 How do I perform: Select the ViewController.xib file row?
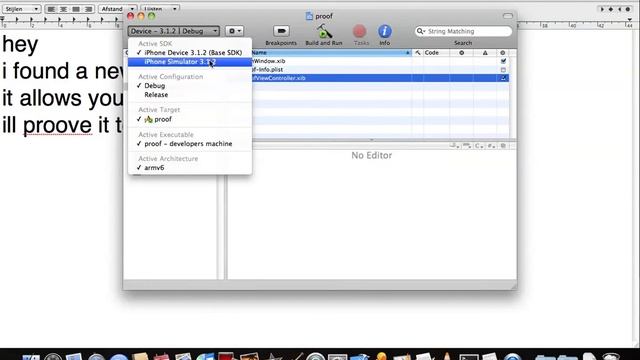coord(380,78)
